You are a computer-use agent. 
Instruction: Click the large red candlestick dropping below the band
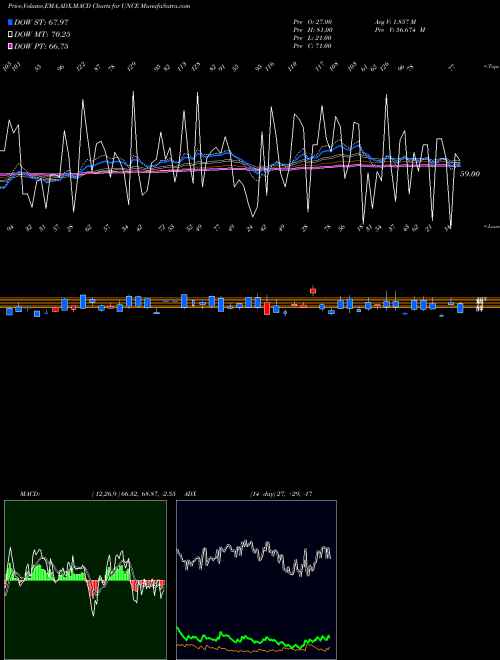(x=266, y=308)
